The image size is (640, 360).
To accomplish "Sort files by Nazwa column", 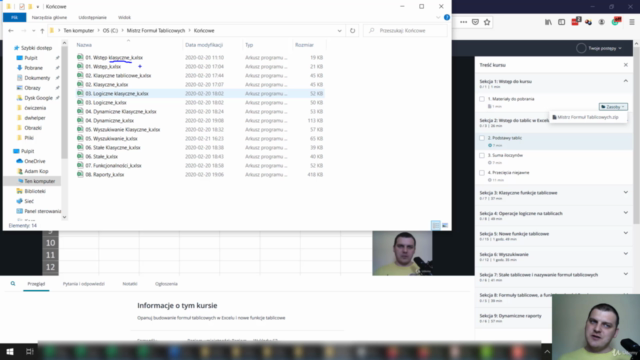I will 84,45.
